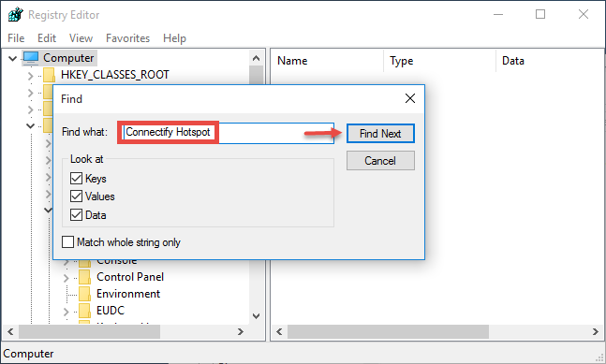
Task: Click the tree pane scroll left arrow
Action: click(x=10, y=331)
